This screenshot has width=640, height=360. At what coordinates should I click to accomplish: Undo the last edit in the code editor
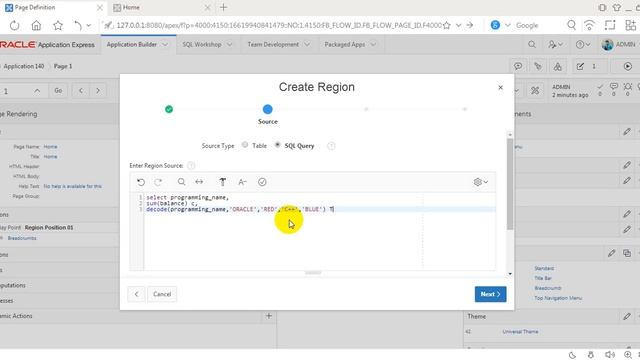141,182
